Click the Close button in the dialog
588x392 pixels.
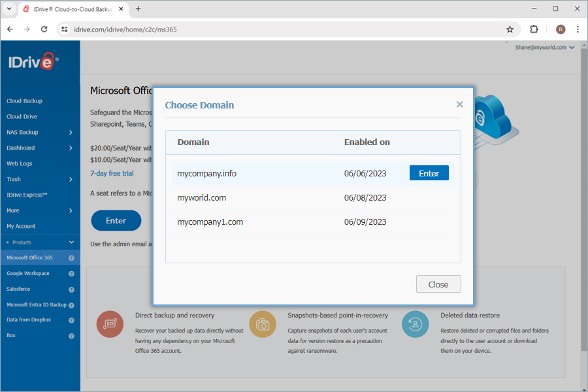click(x=438, y=284)
